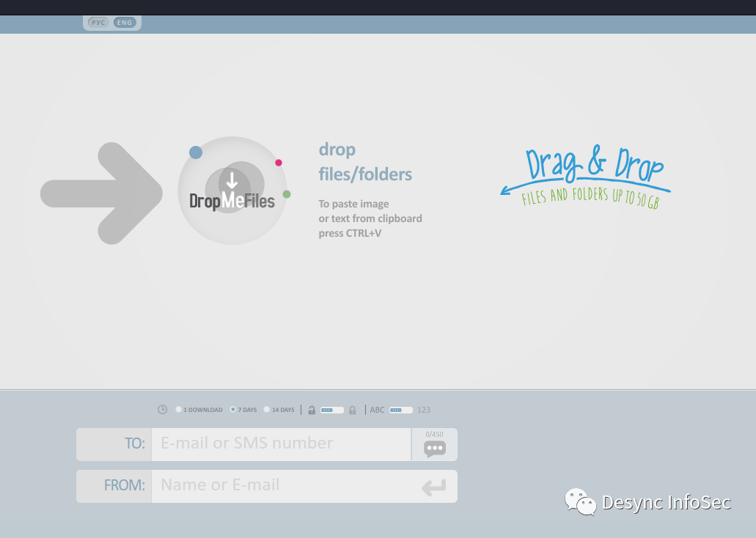Viewport: 756px width, 538px height.
Task: Toggle the password lock slider
Action: click(332, 410)
